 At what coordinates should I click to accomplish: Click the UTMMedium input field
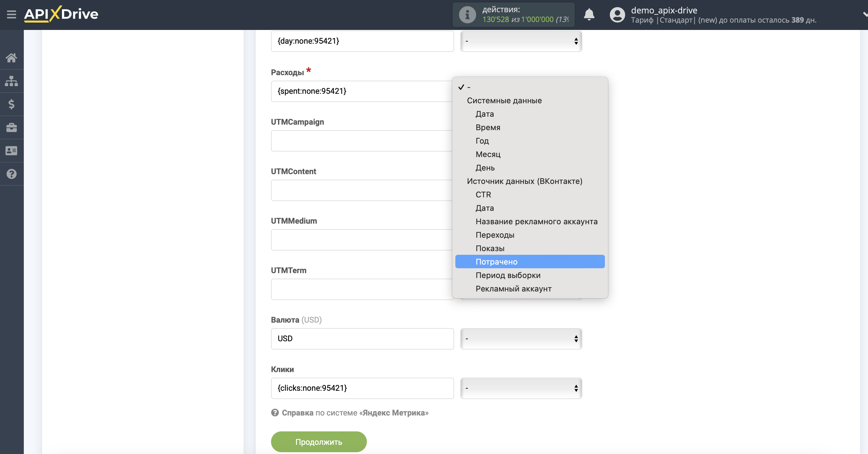[x=362, y=240]
